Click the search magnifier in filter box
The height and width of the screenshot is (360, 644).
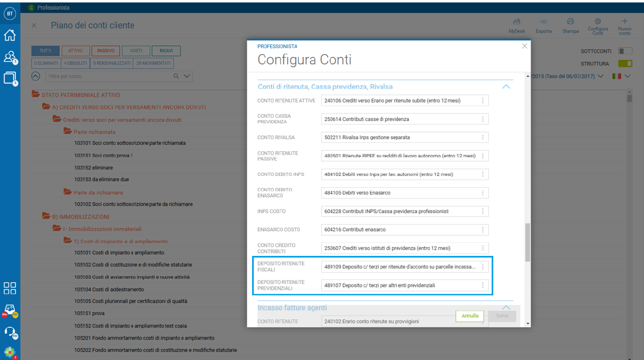coord(176,76)
